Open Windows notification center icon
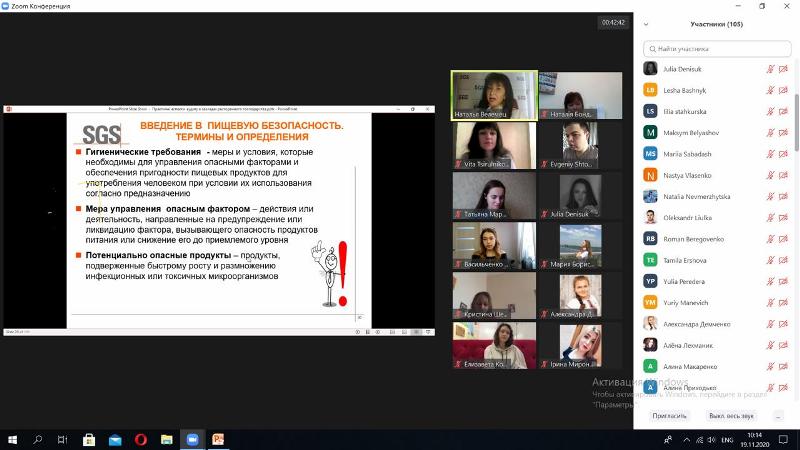This screenshot has height=450, width=800. (783, 440)
